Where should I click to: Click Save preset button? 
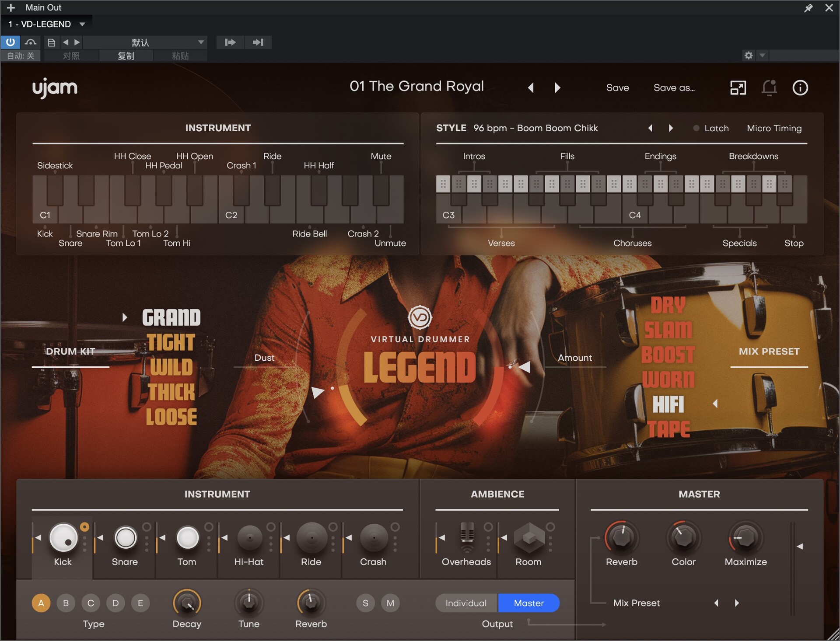617,87
